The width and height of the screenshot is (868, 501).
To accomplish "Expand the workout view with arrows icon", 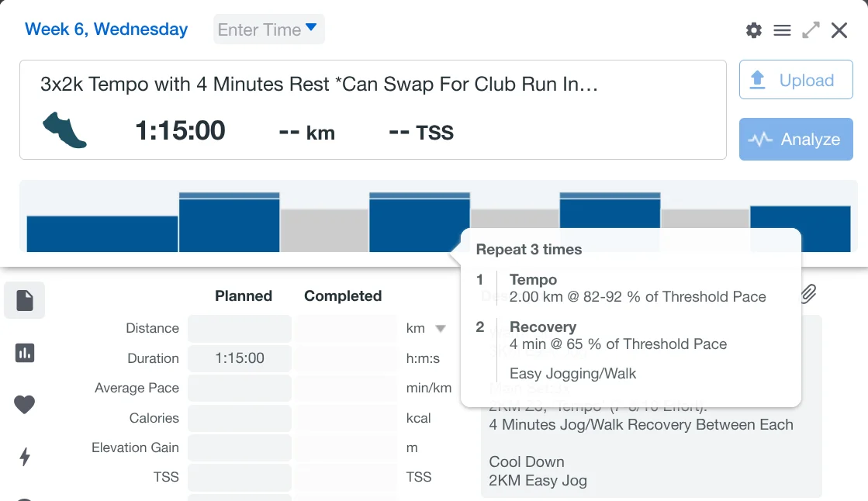I will tap(811, 30).
